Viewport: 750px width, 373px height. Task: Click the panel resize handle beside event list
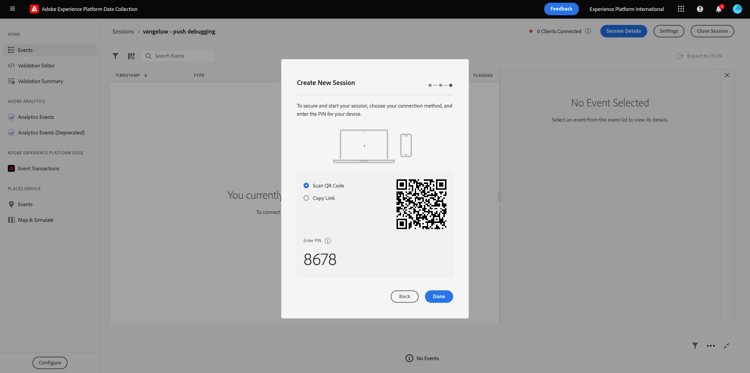(499, 197)
